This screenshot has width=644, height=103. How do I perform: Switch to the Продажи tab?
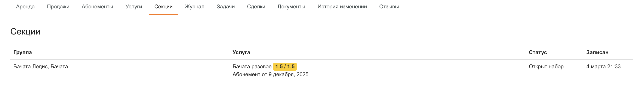[58, 7]
